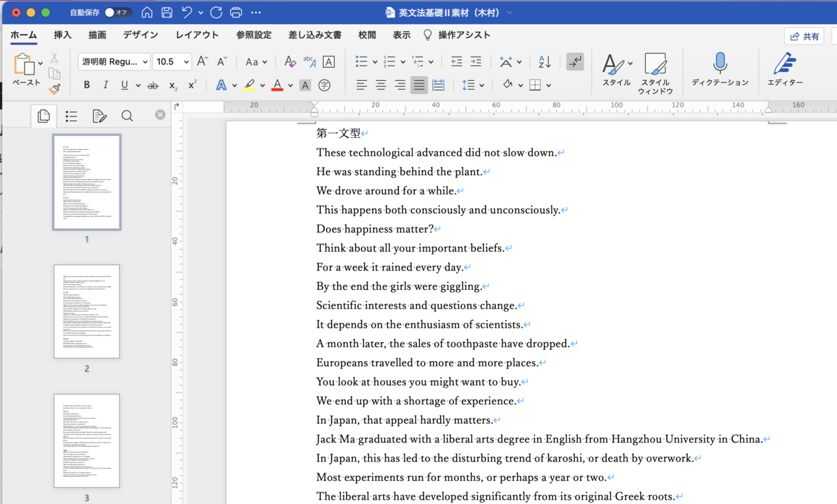Apply numbered list formatting
Viewport: 837px width, 504px height.
pos(389,62)
